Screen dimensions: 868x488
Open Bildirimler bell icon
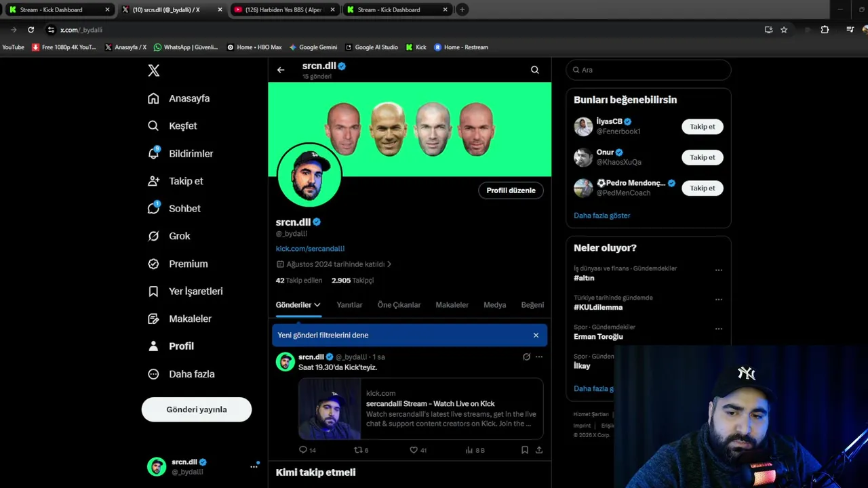click(x=154, y=153)
